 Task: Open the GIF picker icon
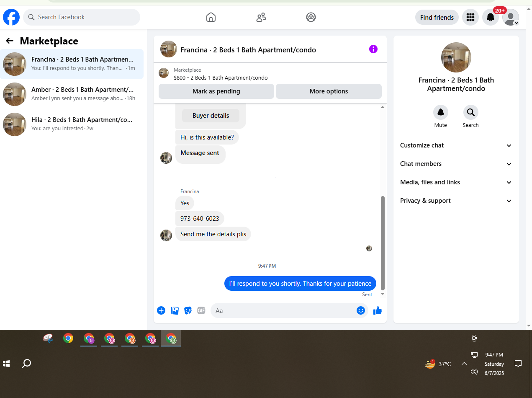coord(201,310)
